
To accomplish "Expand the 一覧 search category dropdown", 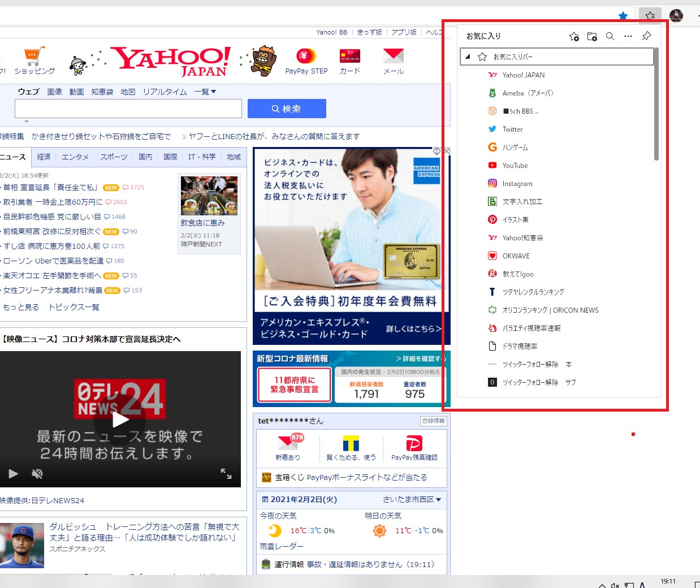I will [x=205, y=92].
